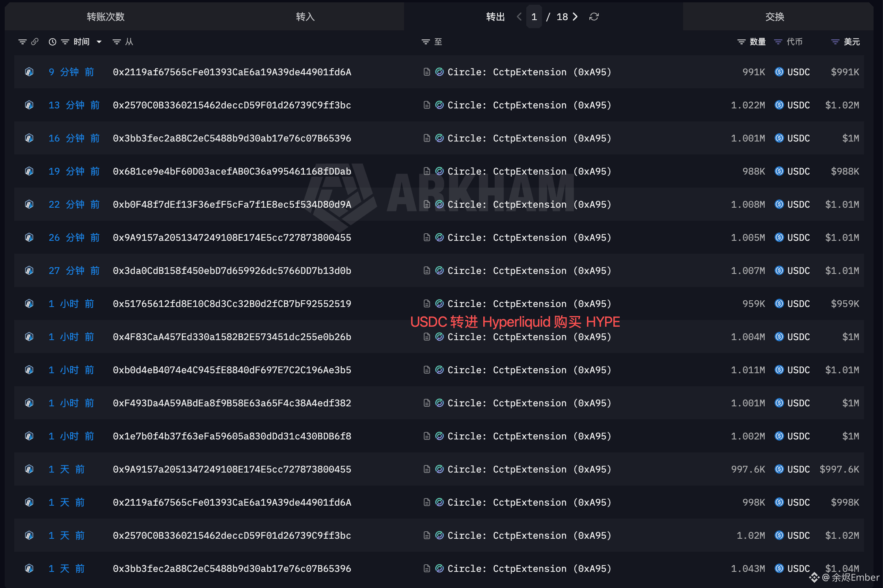The width and height of the screenshot is (883, 588).
Task: Click the USDC token icon in 991K row
Action: click(779, 72)
